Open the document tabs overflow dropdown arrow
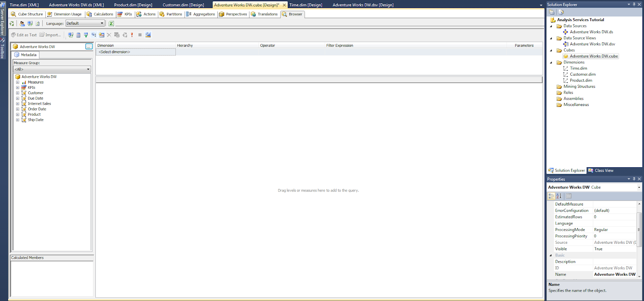 click(541, 5)
